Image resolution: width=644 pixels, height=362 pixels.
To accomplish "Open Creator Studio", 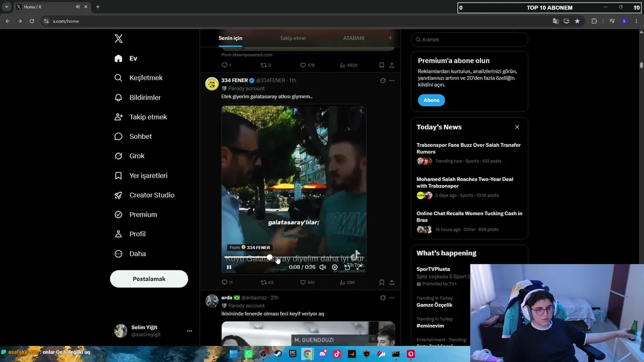I will [x=144, y=195].
